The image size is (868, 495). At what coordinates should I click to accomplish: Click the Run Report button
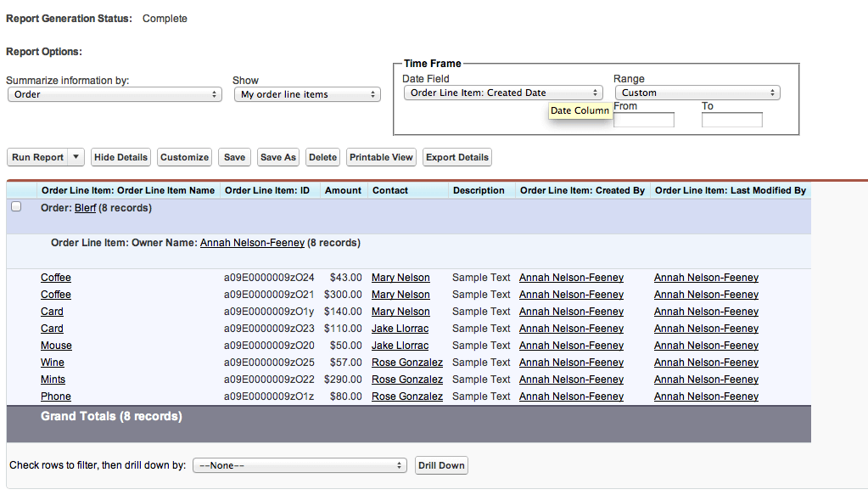[37, 157]
